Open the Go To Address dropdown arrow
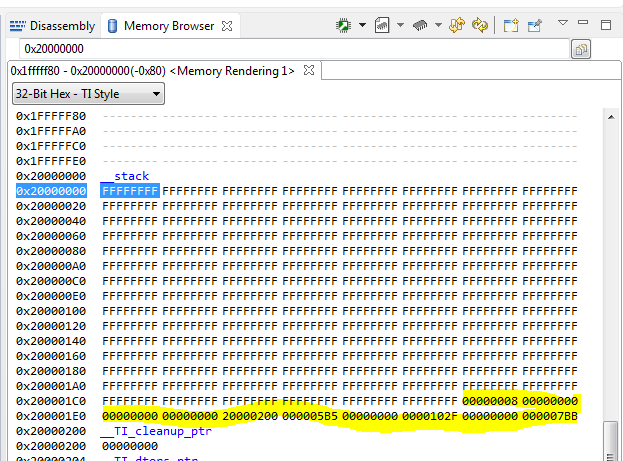Screen dimensions: 623x461 coord(362,25)
